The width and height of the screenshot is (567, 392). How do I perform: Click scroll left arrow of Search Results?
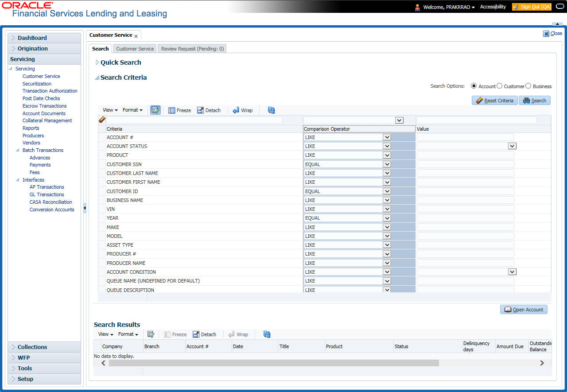point(104,363)
